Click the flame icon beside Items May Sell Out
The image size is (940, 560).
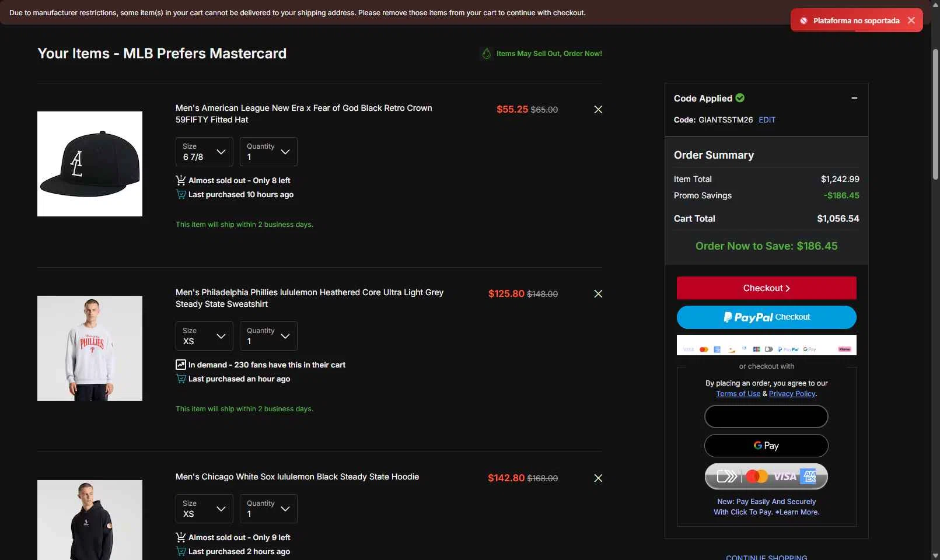(487, 54)
